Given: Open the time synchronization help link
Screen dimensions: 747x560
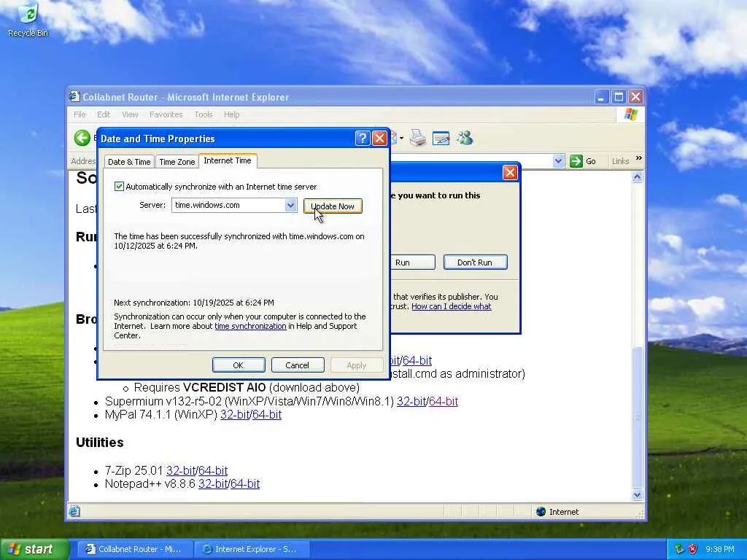Looking at the screenshot, I should pyautogui.click(x=250, y=326).
